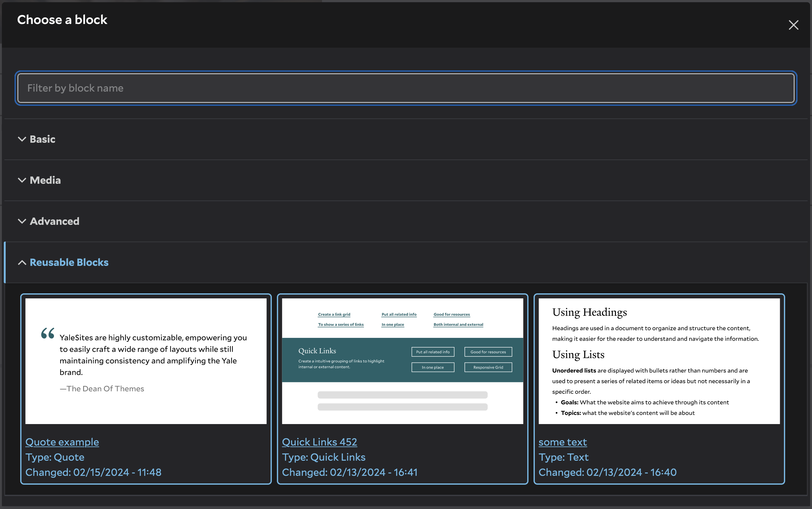This screenshot has height=509, width=812.
Task: Expand the Basic blocks section
Action: (42, 138)
